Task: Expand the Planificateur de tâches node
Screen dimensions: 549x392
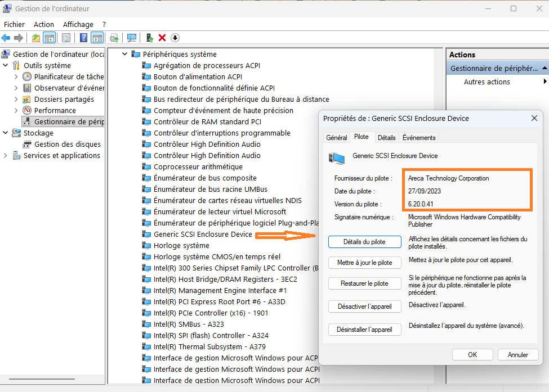Action: pyautogui.click(x=16, y=76)
